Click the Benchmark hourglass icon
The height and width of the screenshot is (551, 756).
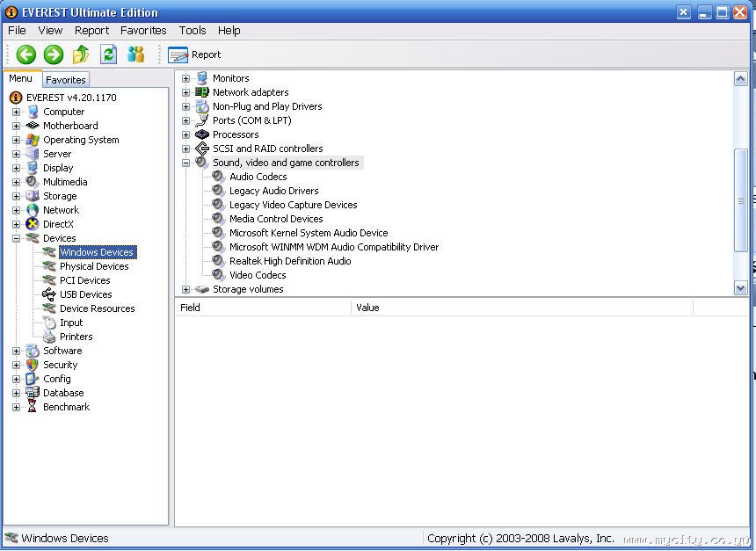click(x=33, y=407)
